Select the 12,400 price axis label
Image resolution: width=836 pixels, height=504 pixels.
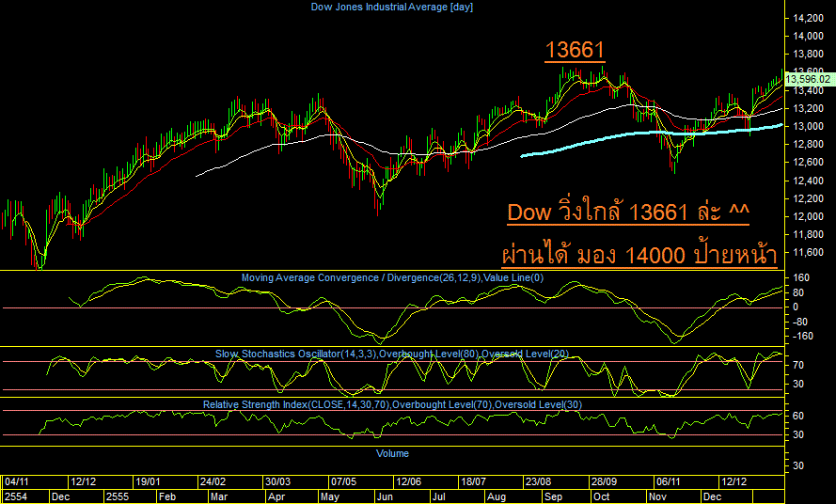pyautogui.click(x=808, y=181)
